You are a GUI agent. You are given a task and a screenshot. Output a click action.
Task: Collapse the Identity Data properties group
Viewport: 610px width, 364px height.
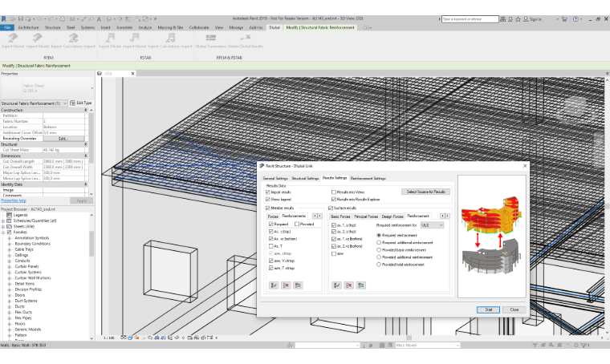coord(86,184)
